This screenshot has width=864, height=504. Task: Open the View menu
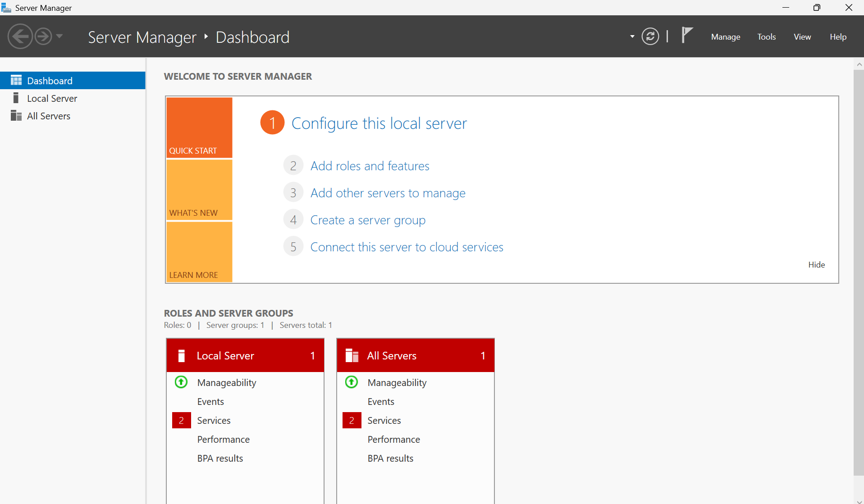click(x=802, y=37)
